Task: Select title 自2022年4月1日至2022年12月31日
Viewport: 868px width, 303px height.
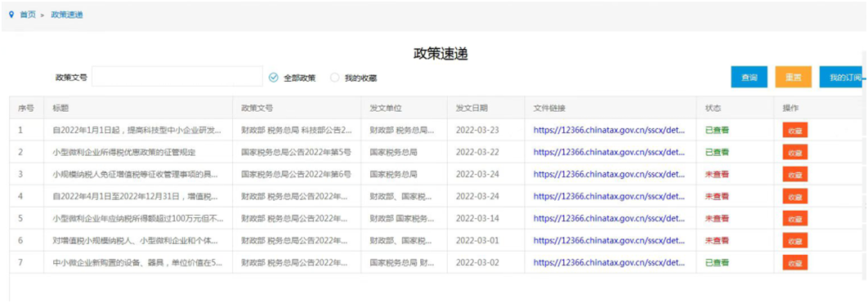Action: [x=135, y=196]
